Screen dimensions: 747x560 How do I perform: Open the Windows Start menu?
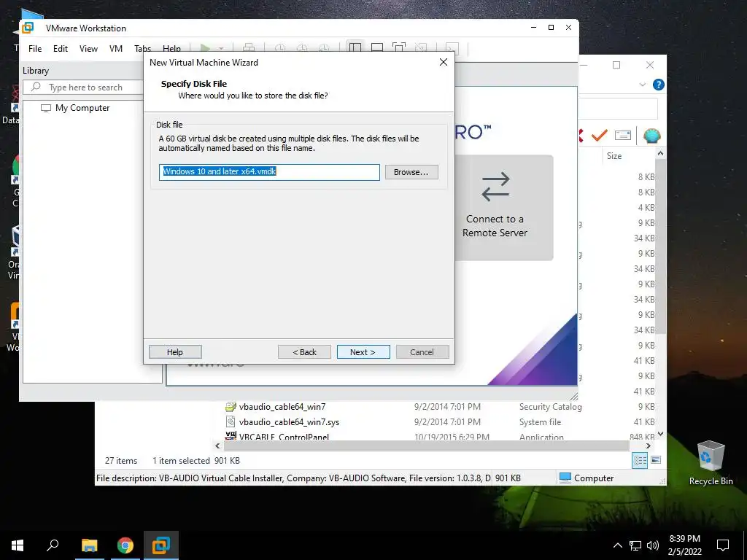pos(18,545)
